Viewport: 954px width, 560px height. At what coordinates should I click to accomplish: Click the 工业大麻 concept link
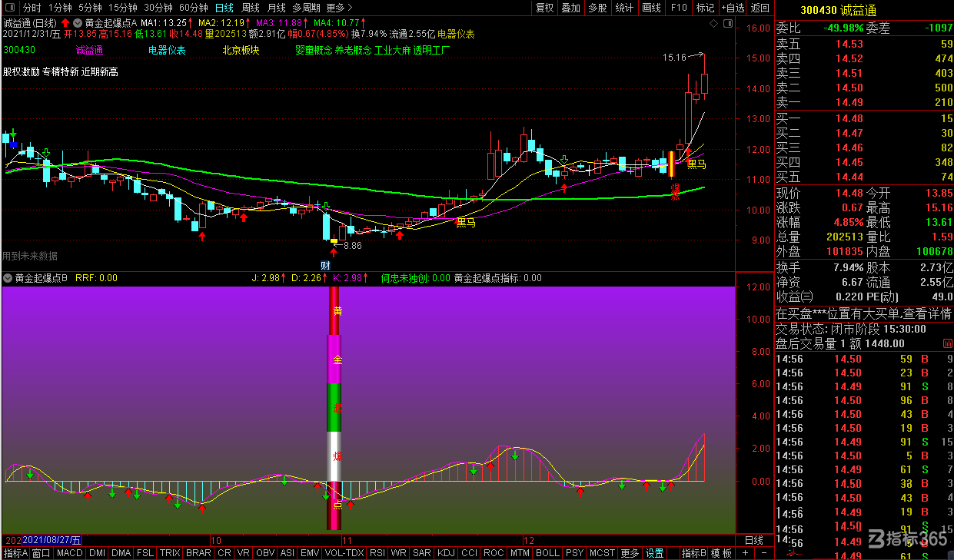393,51
